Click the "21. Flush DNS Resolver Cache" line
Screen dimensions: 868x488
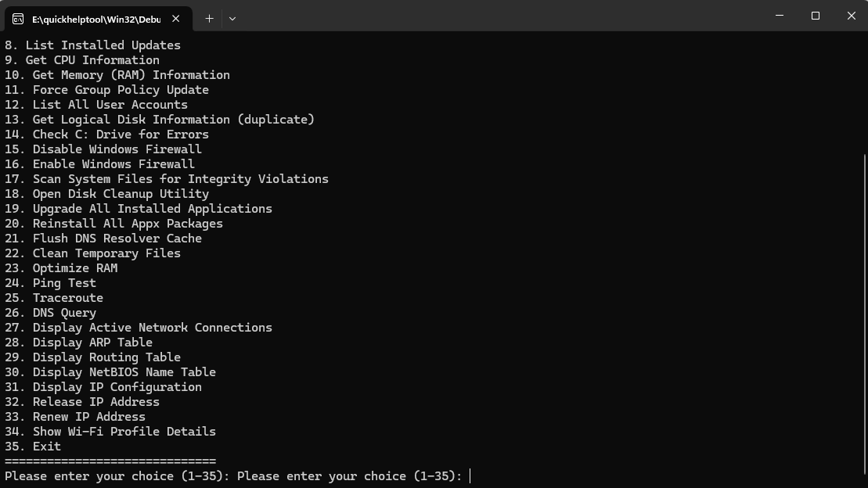(x=103, y=238)
